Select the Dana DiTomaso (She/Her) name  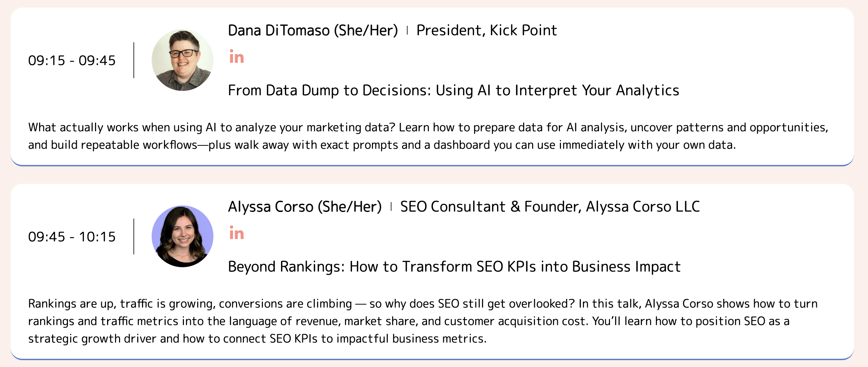pyautogui.click(x=313, y=31)
